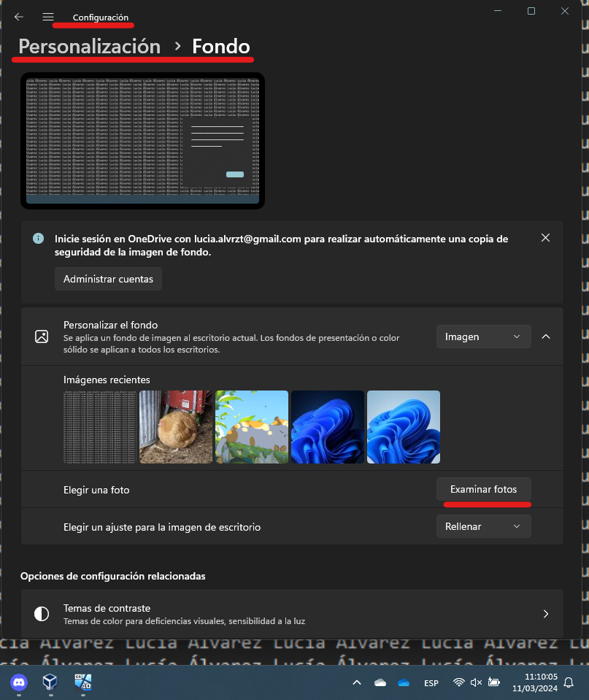Image resolution: width=589 pixels, height=700 pixels.
Task: Launch VirtualBox from the taskbar
Action: pyautogui.click(x=48, y=682)
